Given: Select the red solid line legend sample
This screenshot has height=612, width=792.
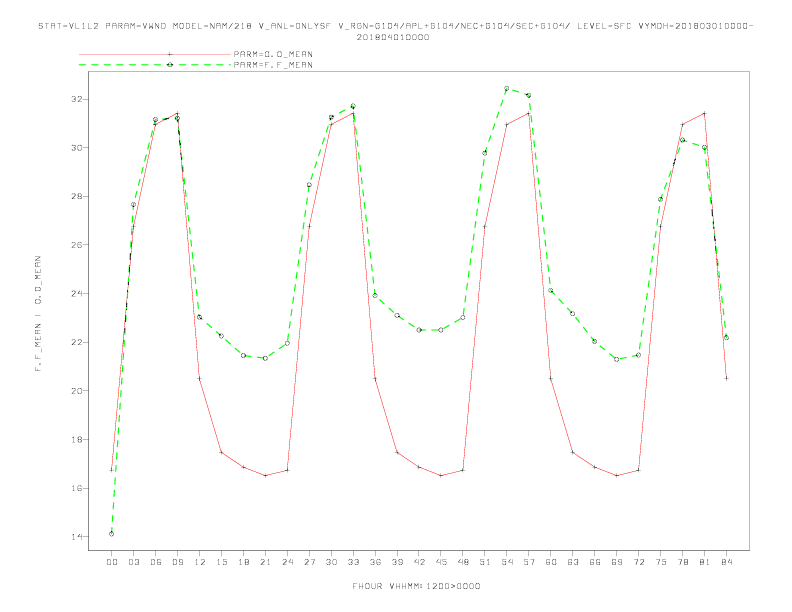Looking at the screenshot, I should 155,54.
